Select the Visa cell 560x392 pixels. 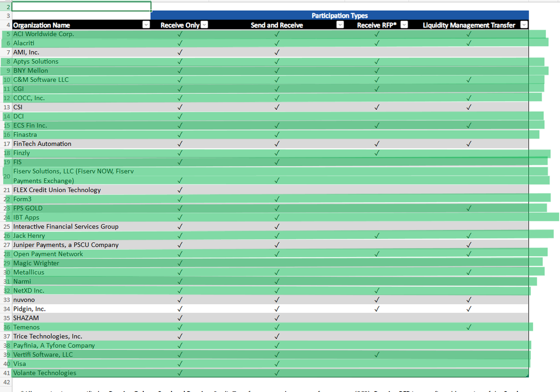point(81,364)
